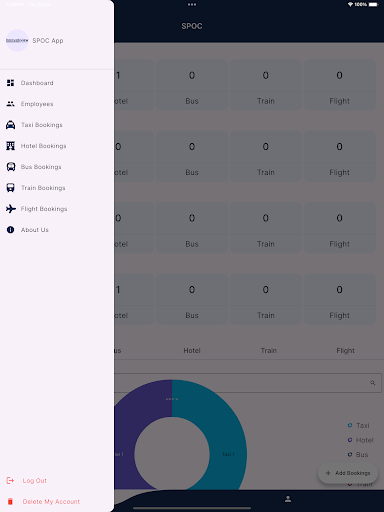Click the second row Bus count card

192,156
